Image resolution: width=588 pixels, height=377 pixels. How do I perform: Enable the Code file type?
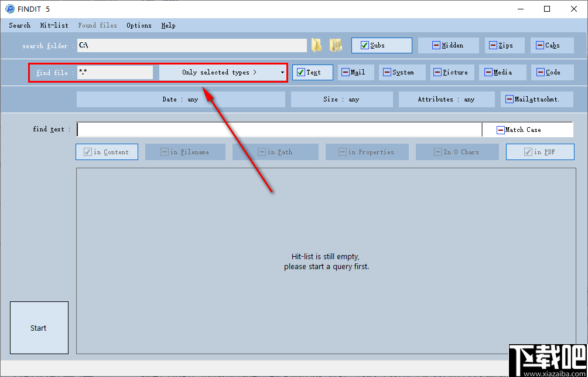coord(552,73)
